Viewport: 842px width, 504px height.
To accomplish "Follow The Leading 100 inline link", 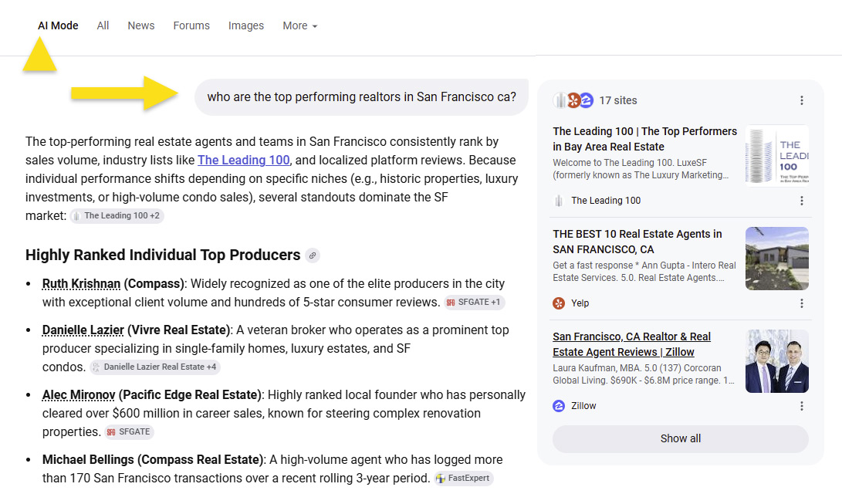I will click(244, 160).
